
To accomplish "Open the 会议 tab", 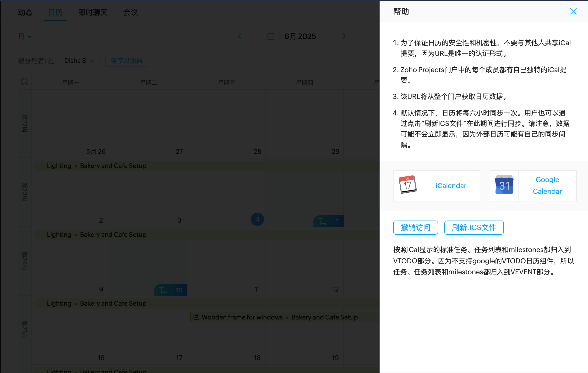I will coord(130,12).
